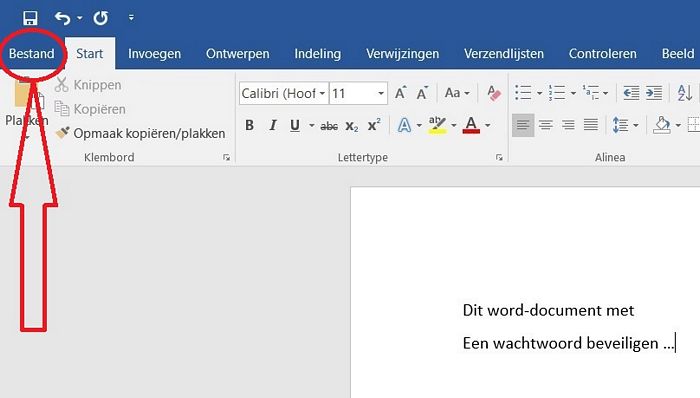This screenshot has width=700, height=398.
Task: Toggle underline formatting
Action: tap(295, 125)
